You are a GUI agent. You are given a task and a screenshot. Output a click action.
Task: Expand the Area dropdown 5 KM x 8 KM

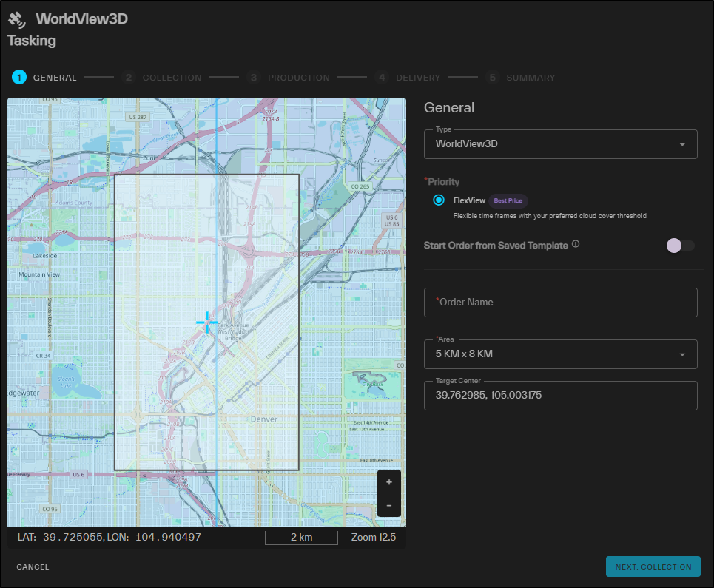(561, 354)
